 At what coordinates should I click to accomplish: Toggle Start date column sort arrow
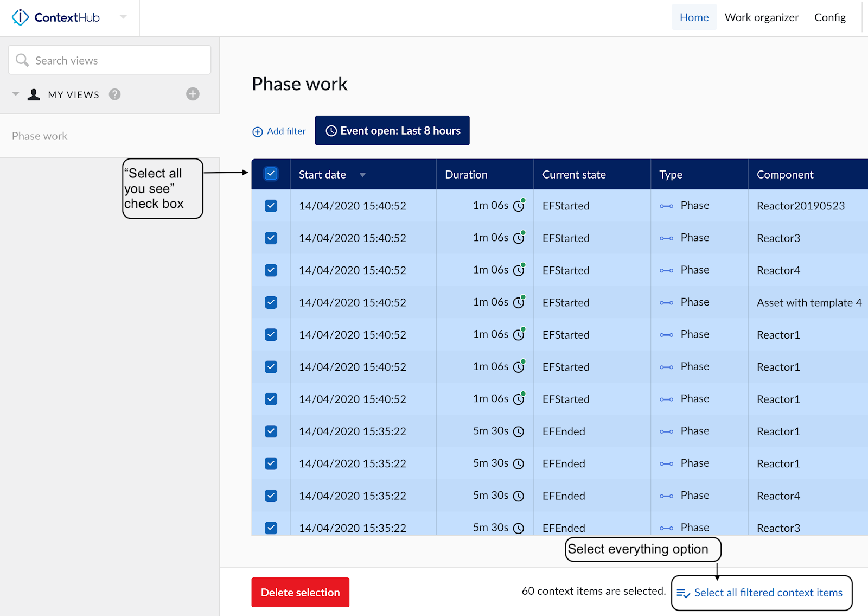tap(362, 175)
